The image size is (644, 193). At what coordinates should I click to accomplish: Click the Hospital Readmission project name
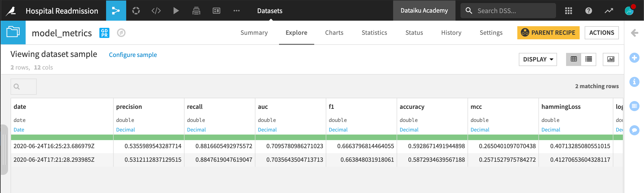pos(62,11)
